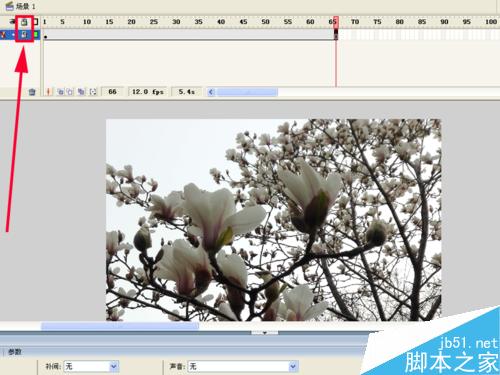Click the Center Frame button

click(48, 92)
